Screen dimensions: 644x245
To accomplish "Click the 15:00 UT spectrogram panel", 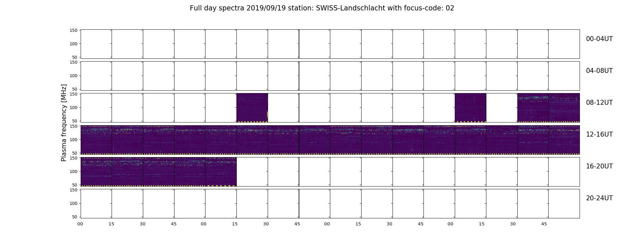I will click(470, 140).
